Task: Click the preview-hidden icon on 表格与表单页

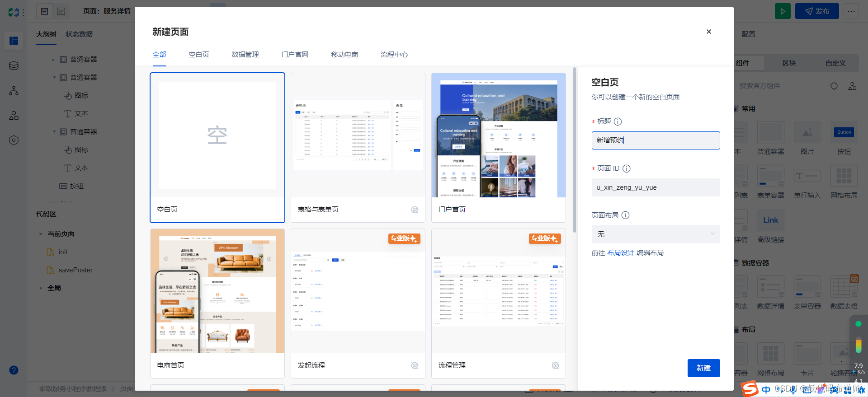Action: (415, 210)
